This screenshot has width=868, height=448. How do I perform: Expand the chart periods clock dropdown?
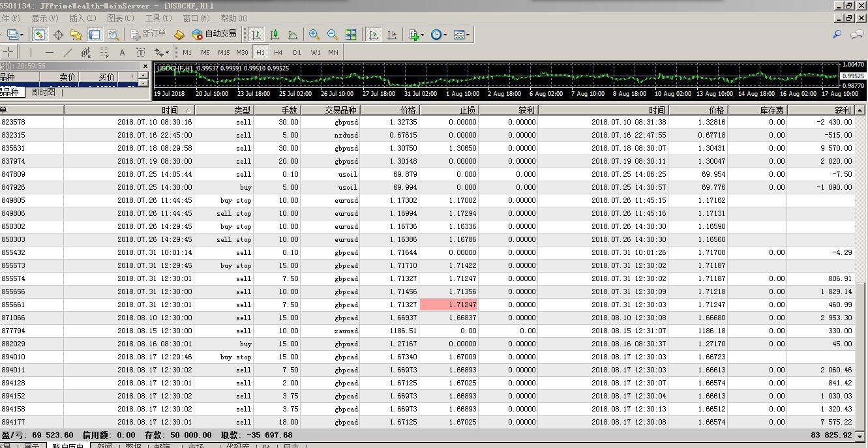tap(439, 35)
